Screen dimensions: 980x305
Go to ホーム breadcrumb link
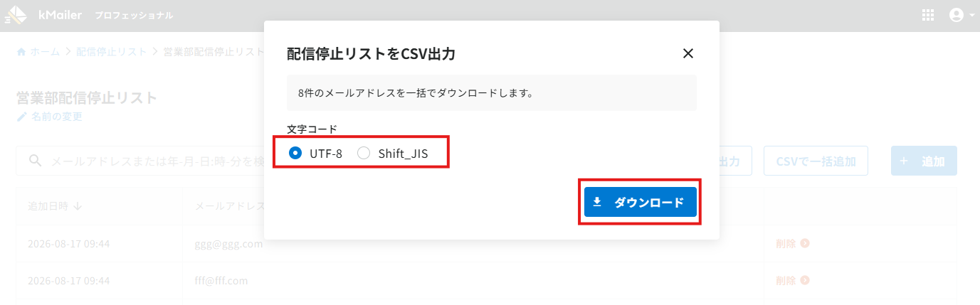point(45,52)
